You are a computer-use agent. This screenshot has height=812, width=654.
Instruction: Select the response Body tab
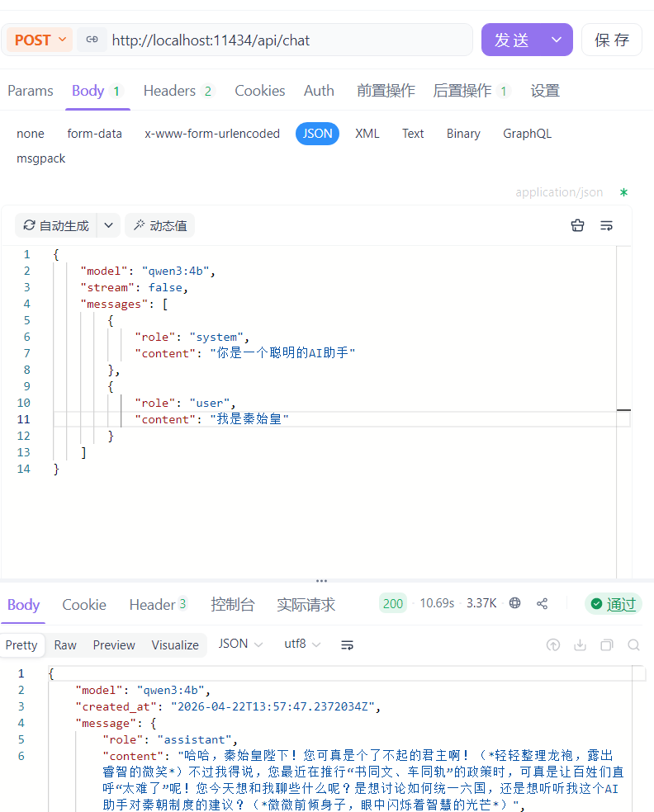click(23, 604)
